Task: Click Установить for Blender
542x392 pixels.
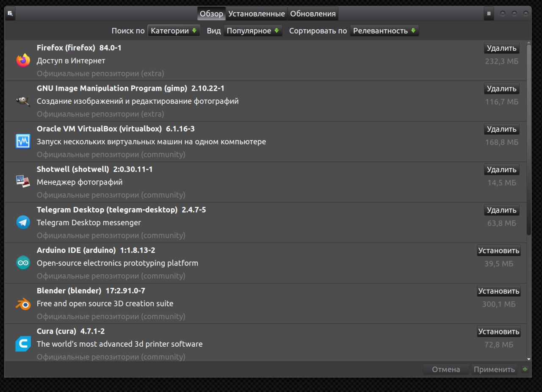Action: (x=499, y=291)
